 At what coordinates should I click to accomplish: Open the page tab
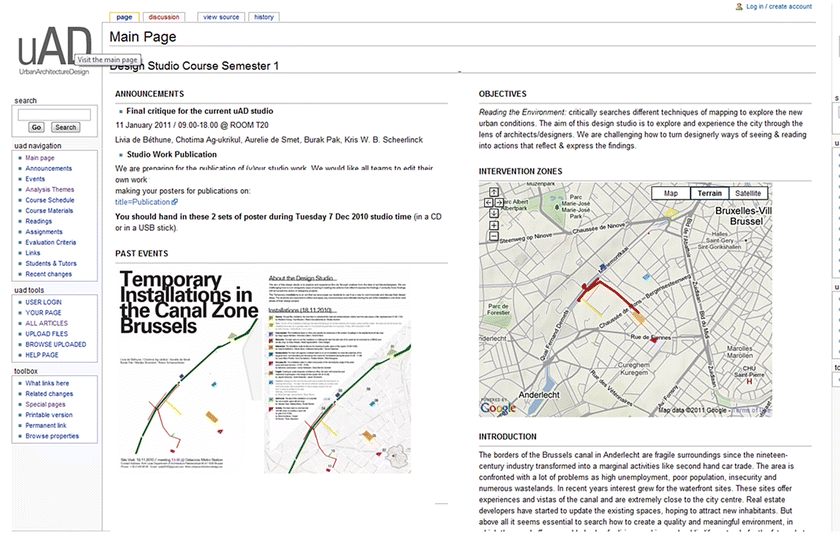tap(124, 17)
